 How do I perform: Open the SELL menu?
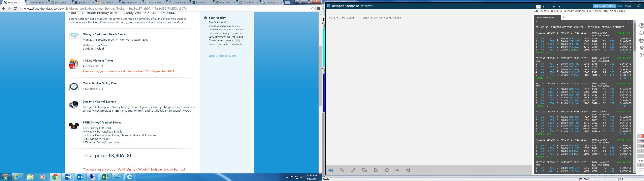pyautogui.click(x=606, y=11)
